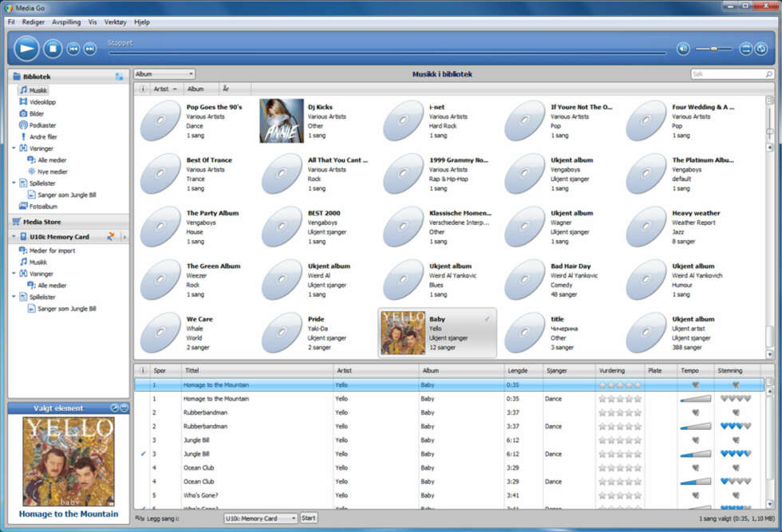Select the Baby album by Yello
This screenshot has height=532, width=782.
click(437, 333)
